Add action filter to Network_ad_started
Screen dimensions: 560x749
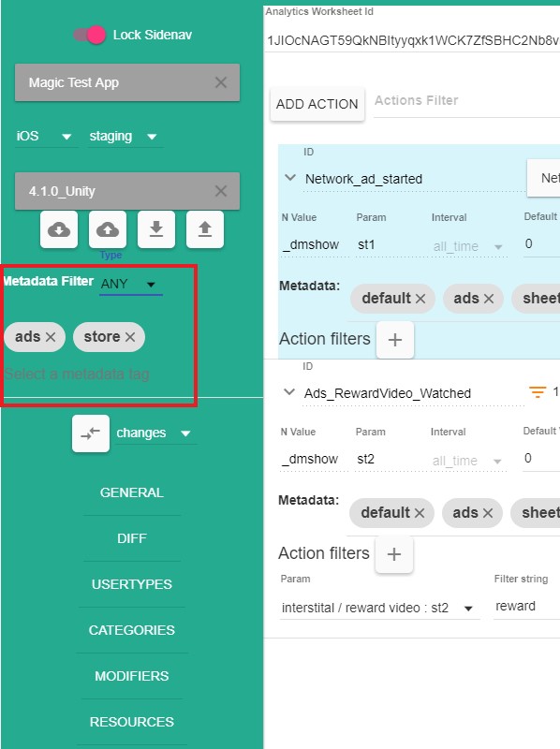(395, 340)
